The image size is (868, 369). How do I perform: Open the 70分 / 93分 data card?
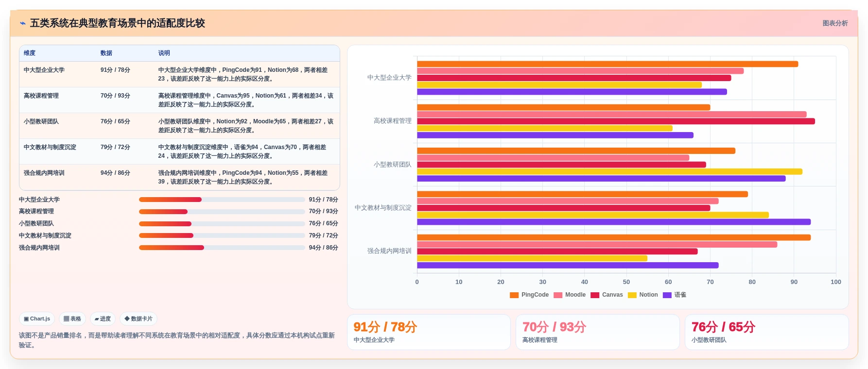tap(597, 332)
